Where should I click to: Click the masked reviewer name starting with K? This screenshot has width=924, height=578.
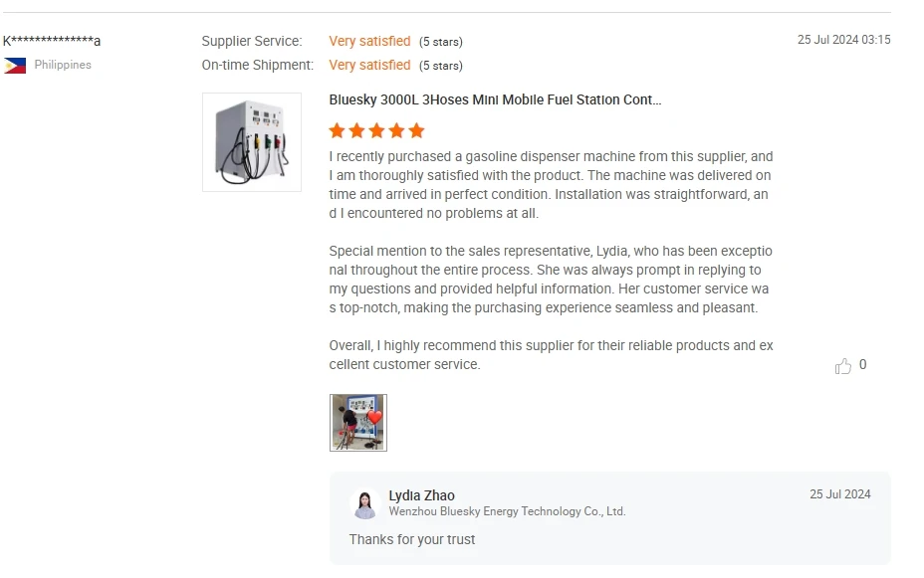click(x=52, y=41)
